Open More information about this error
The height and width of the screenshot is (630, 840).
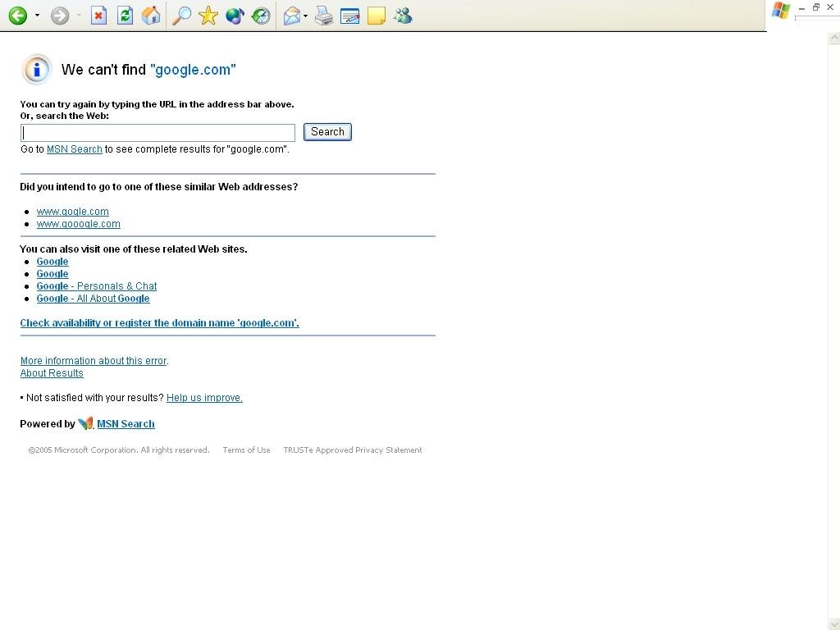coord(94,361)
